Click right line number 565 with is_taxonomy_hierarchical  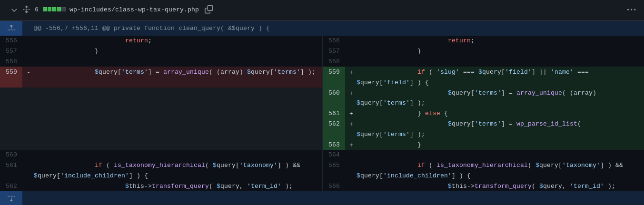(334, 166)
